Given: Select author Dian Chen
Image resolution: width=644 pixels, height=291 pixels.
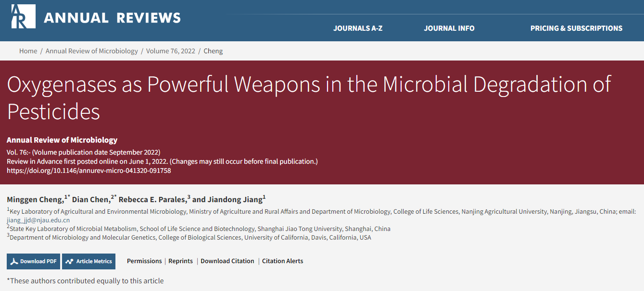Looking at the screenshot, I should [91, 200].
